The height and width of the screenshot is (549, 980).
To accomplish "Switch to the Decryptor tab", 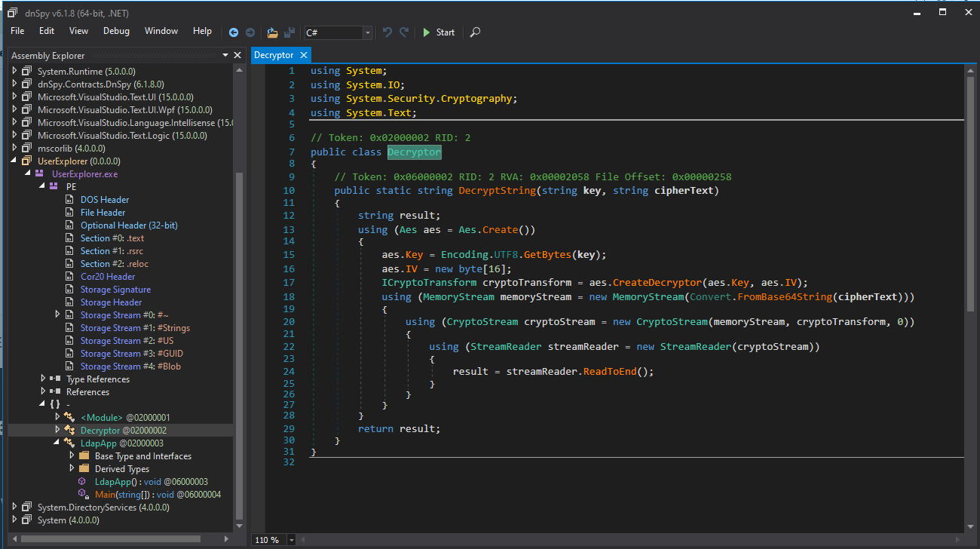I will 274,55.
